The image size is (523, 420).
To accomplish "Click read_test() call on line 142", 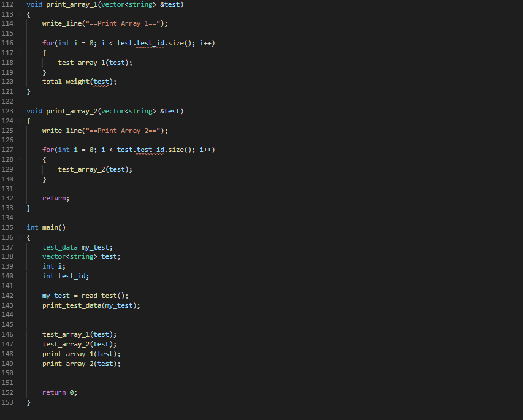I will point(105,296).
